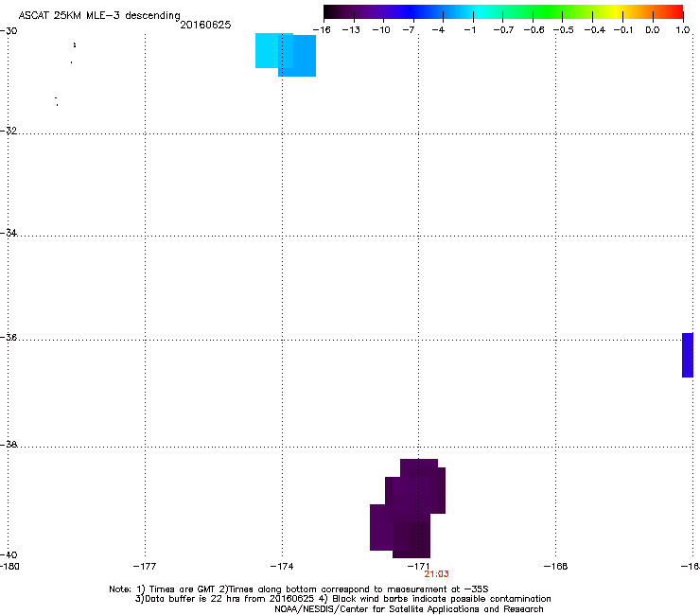Click the ASCAT 25KM MLE-3 descending title
Image resolution: width=700 pixels, height=615 pixels.
[x=99, y=16]
